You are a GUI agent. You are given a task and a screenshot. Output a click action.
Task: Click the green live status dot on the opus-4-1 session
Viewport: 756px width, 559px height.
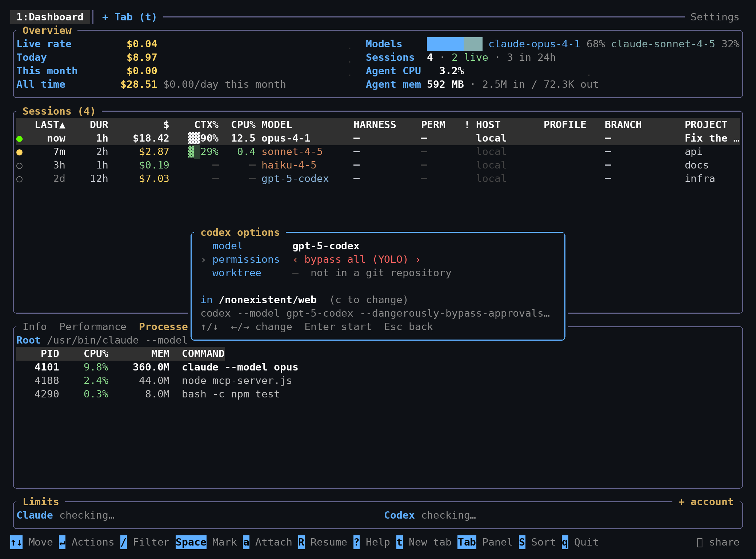click(20, 139)
